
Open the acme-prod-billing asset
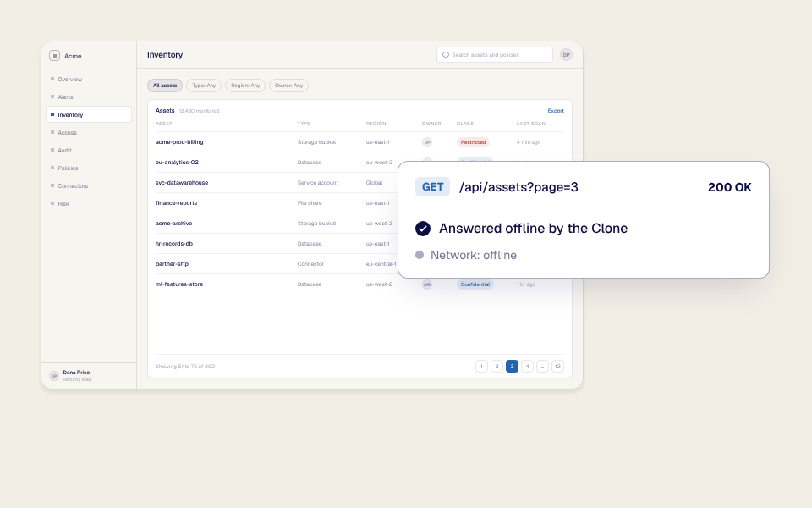pos(179,142)
